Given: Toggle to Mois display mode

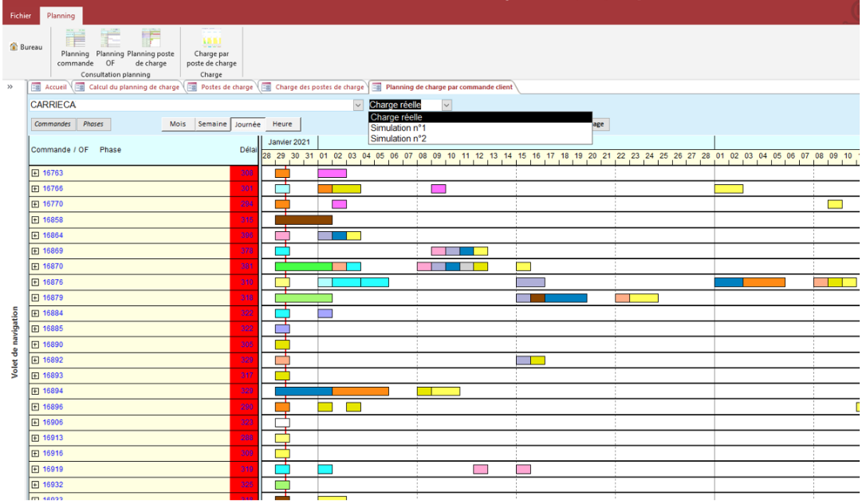Looking at the screenshot, I should click(177, 124).
